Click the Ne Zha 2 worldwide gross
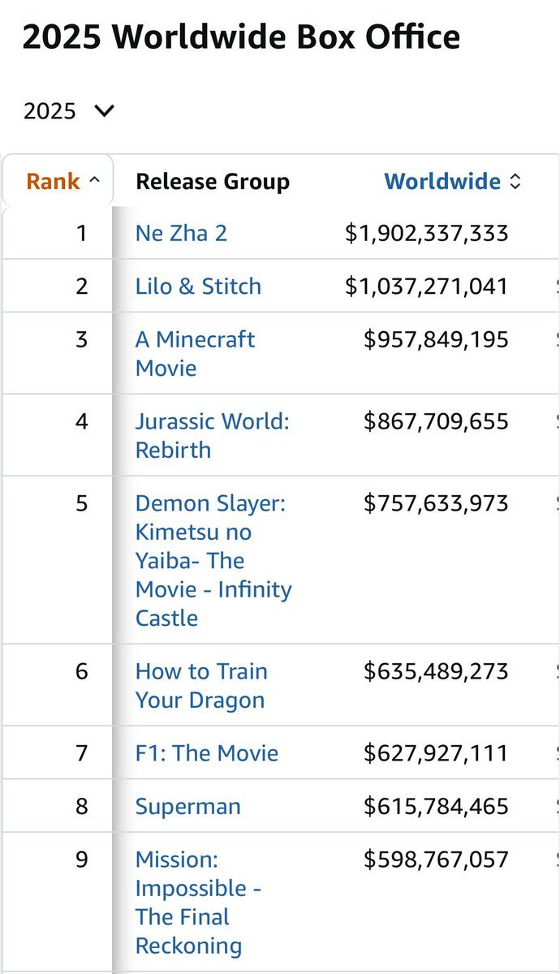 [427, 234]
